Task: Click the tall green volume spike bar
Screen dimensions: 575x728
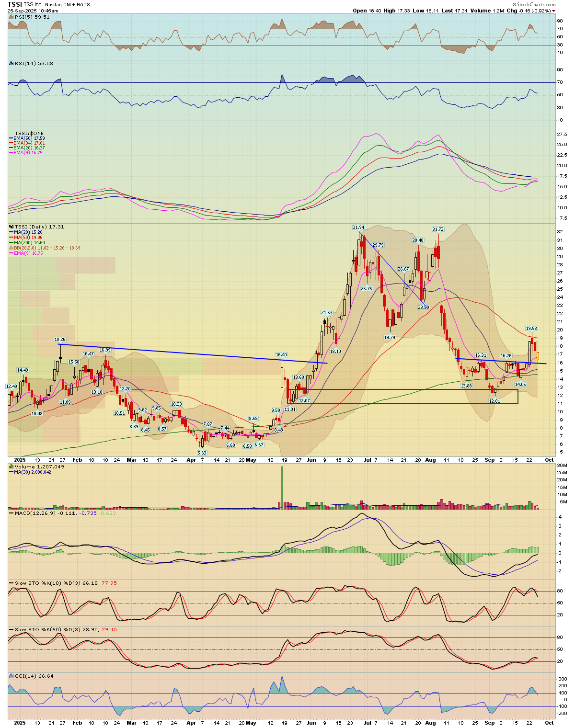Action: (282, 487)
